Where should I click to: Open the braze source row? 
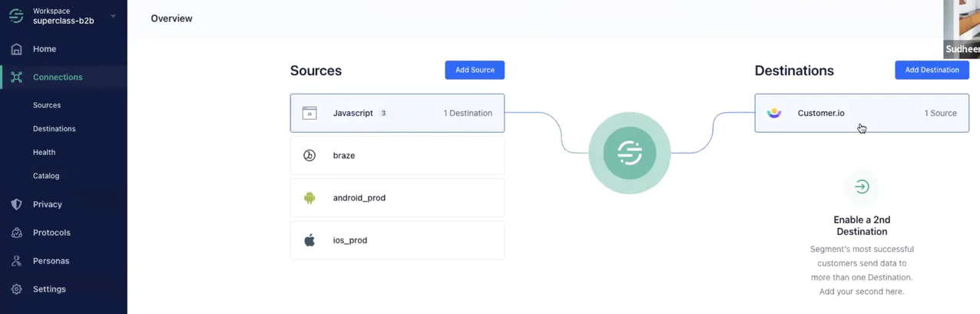click(397, 156)
